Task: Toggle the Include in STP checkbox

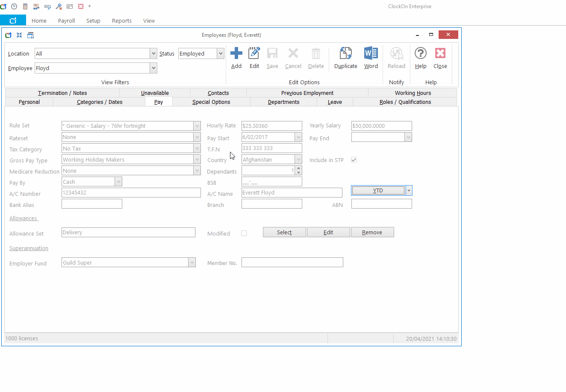Action: [x=354, y=160]
